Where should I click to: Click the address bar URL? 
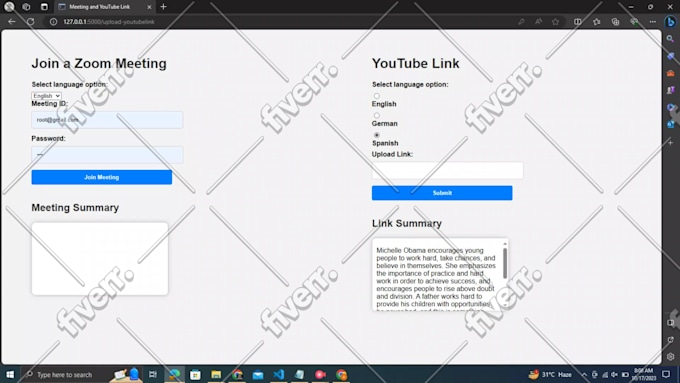pos(109,22)
